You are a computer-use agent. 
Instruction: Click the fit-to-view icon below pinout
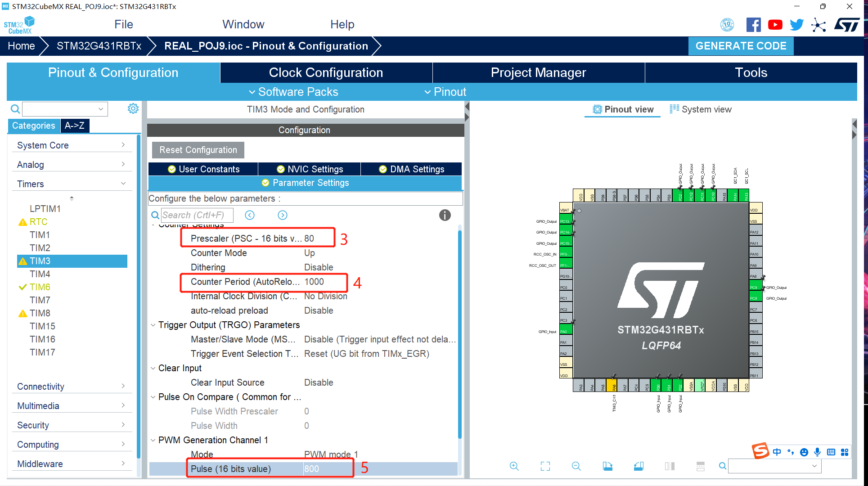click(545, 466)
